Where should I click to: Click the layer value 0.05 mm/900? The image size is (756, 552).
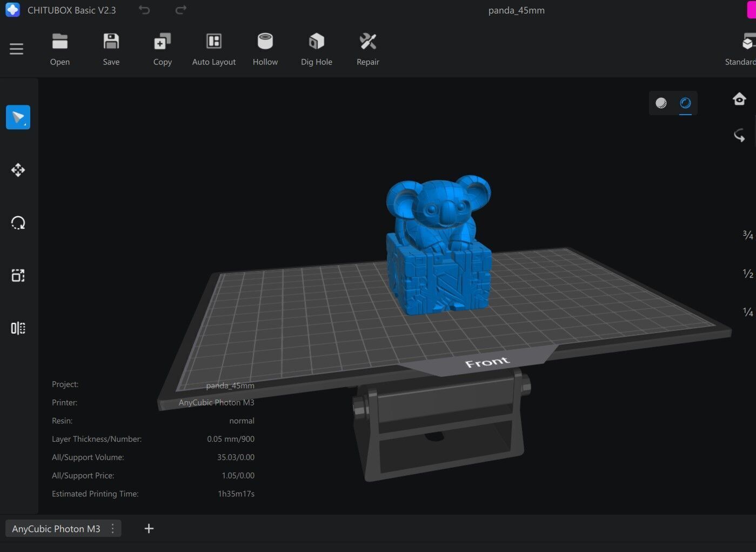click(231, 439)
